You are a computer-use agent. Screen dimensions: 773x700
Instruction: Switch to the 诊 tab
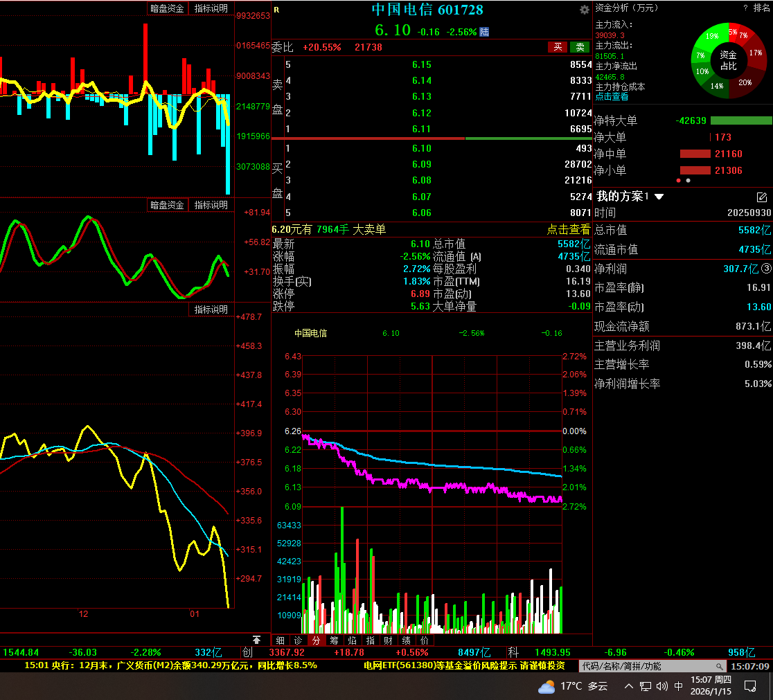pos(299,640)
